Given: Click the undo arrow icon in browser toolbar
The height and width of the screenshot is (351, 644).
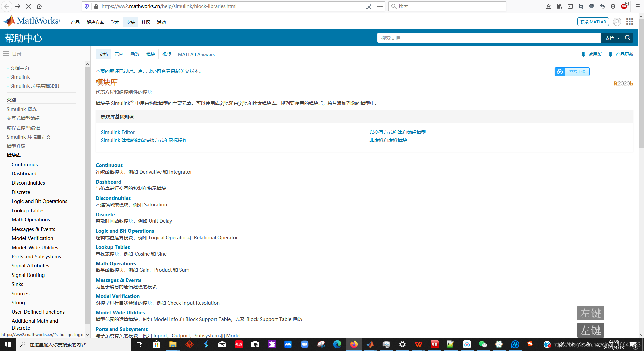Looking at the screenshot, I should (602, 6).
